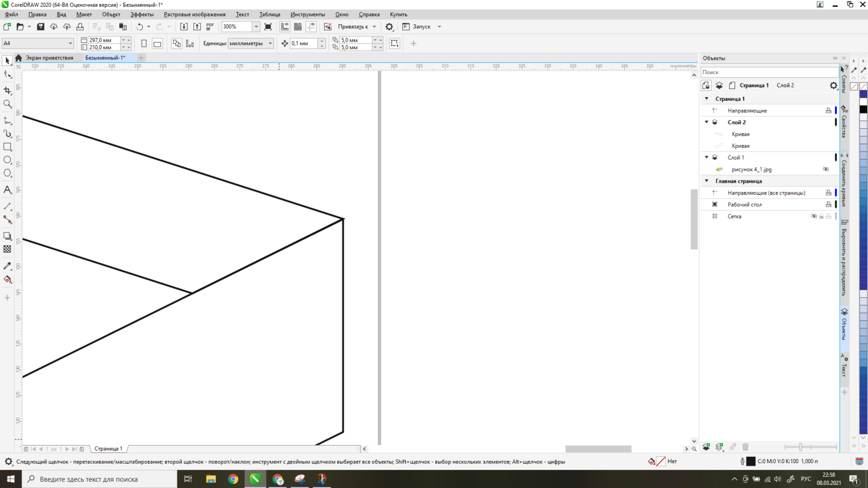The image size is (868, 488).
Task: Open the zoom level 300% dropdown
Action: point(256,27)
